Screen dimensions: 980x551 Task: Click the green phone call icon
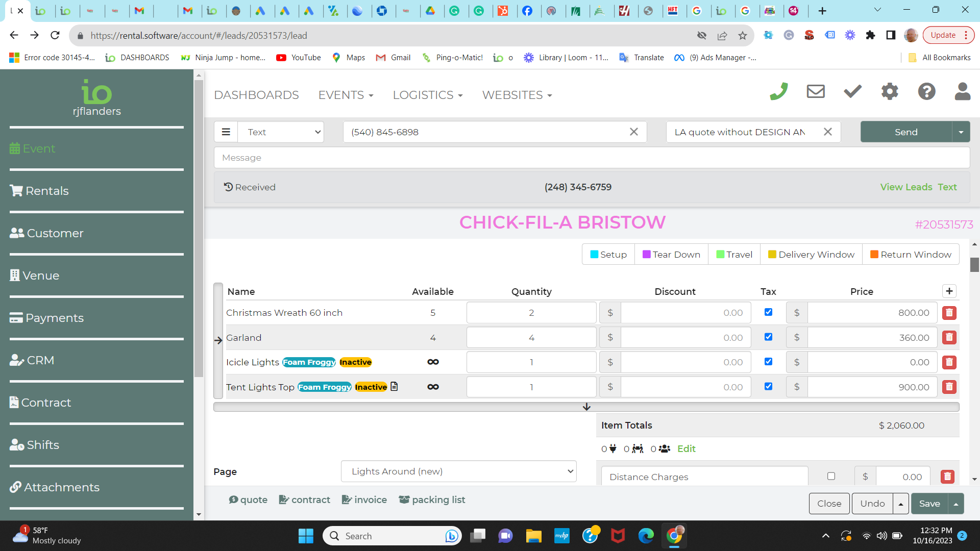coord(778,92)
